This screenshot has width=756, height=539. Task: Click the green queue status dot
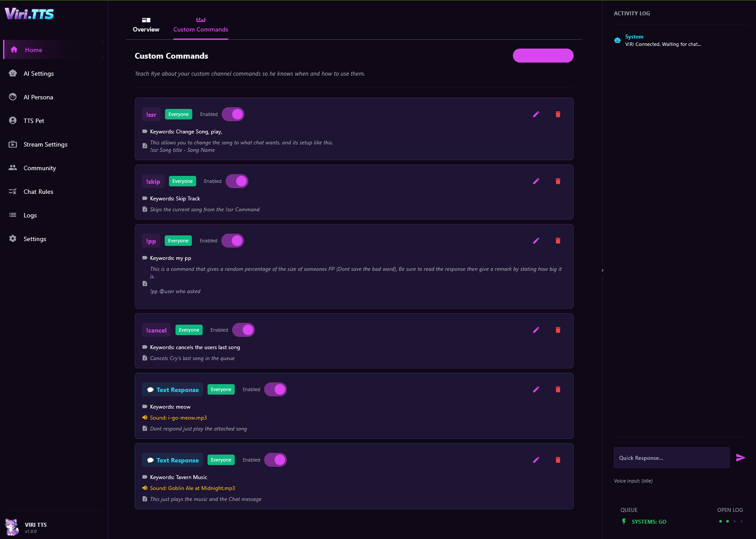coord(721,521)
